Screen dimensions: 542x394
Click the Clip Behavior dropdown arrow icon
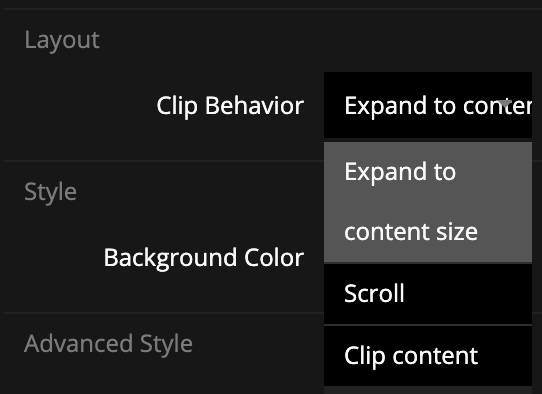(x=505, y=103)
